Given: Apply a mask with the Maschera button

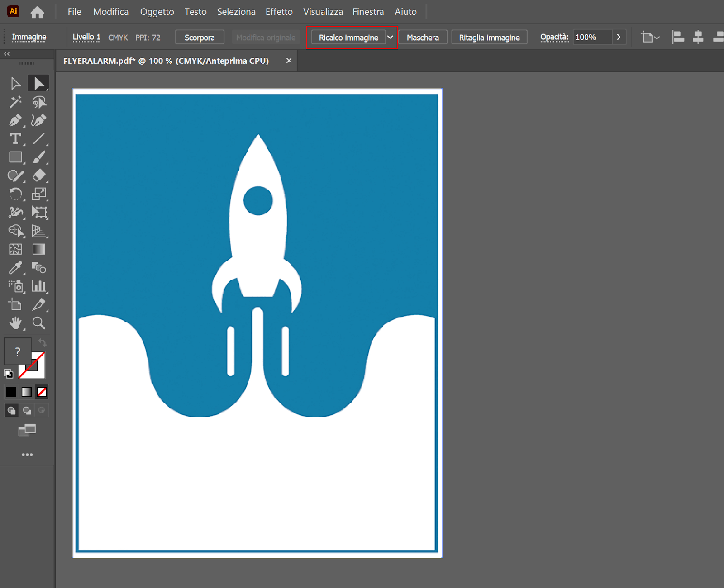Looking at the screenshot, I should tap(423, 37).
